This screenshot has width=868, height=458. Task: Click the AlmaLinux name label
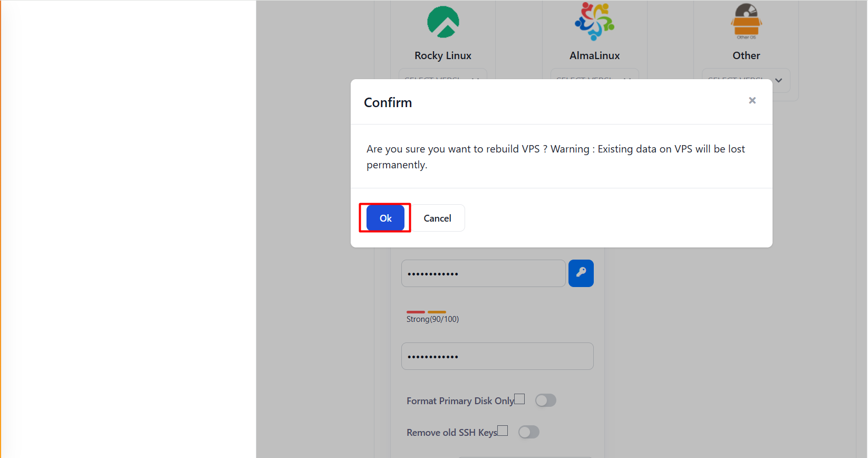pos(594,55)
